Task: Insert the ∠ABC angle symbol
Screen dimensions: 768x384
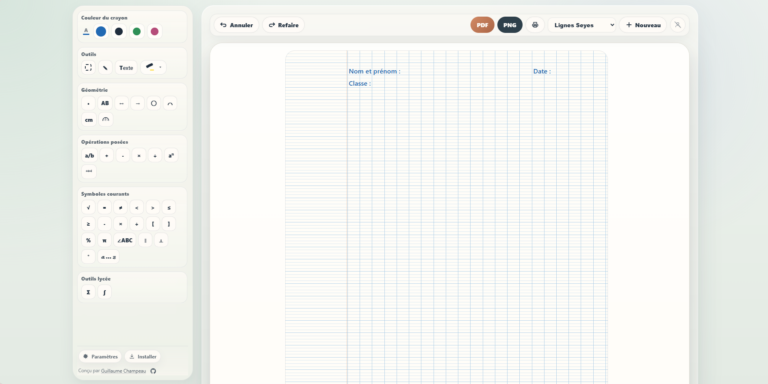Action: point(125,240)
